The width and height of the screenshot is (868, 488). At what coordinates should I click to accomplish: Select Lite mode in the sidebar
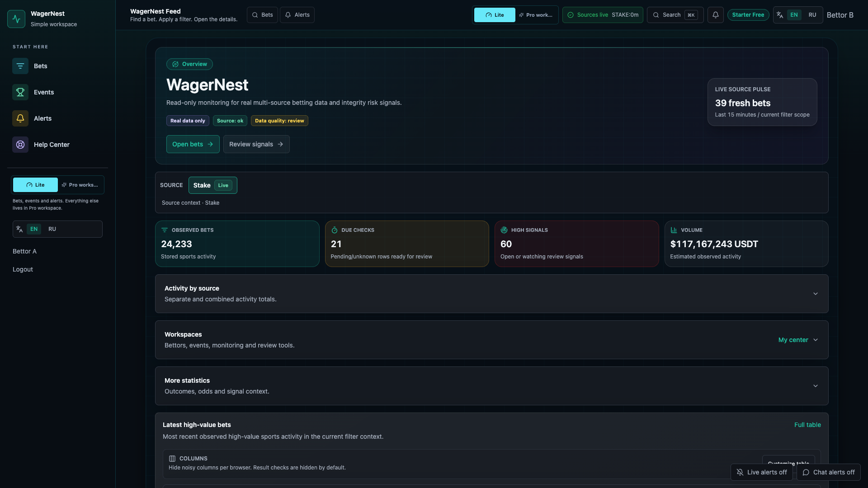pos(35,185)
